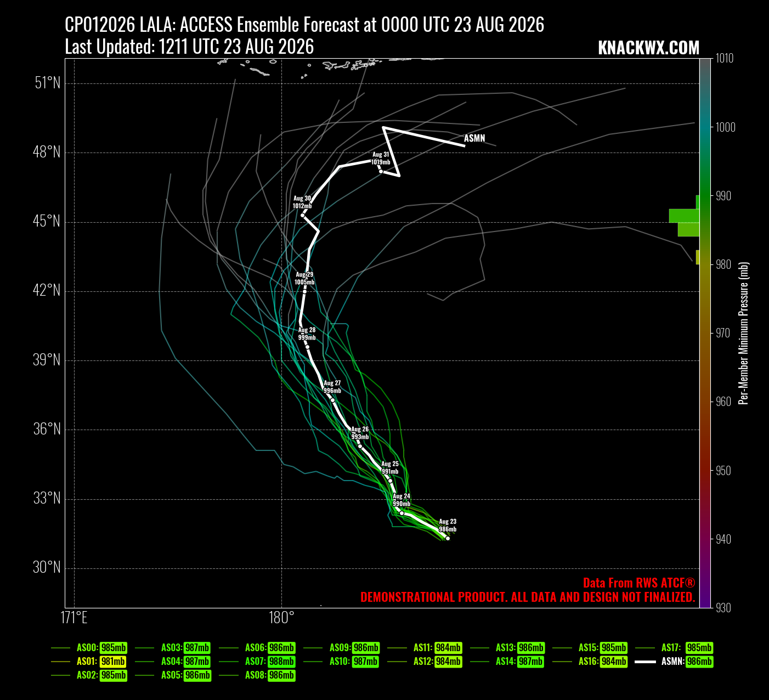The width and height of the screenshot is (769, 700).
Task: Click the 980 tick label on the colorbar
Action: pos(723,264)
